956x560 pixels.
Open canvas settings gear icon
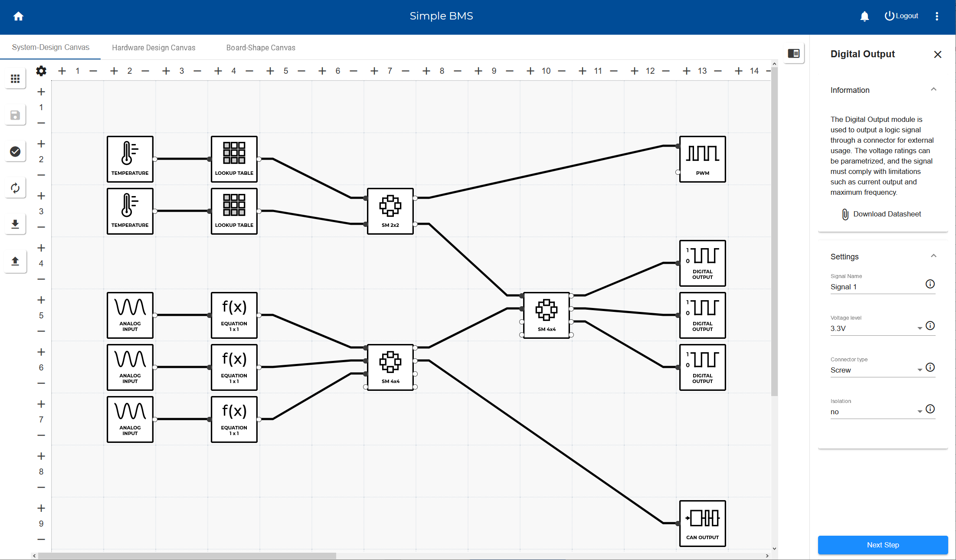tap(41, 71)
